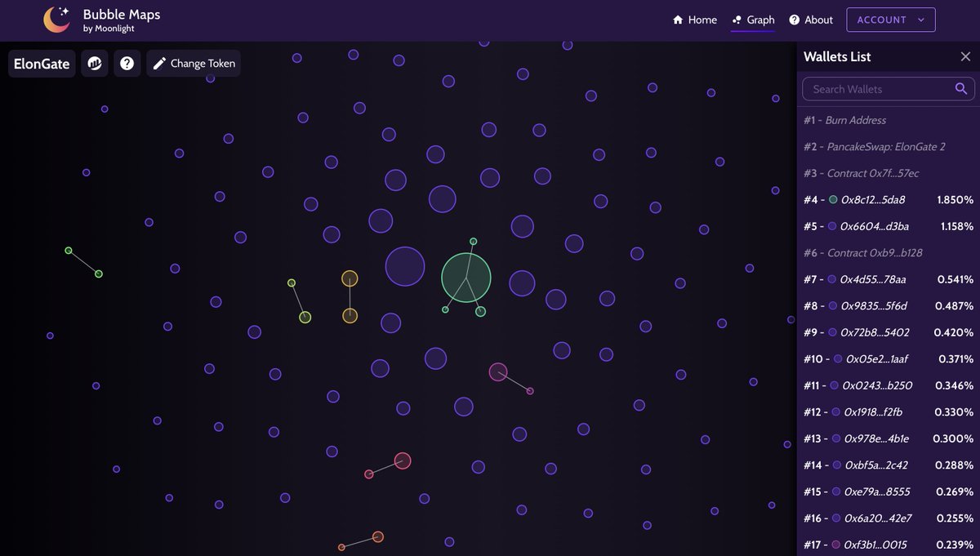The height and width of the screenshot is (556, 980).
Task: Click the pencil icon on Change Token
Action: 158,63
